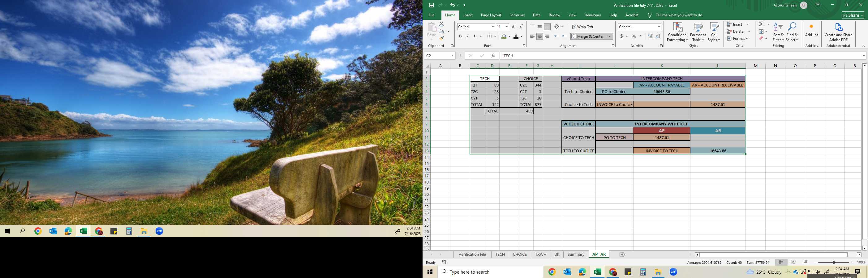868x278 pixels.
Task: Open the Calibri font name dropdown
Action: pos(493,27)
